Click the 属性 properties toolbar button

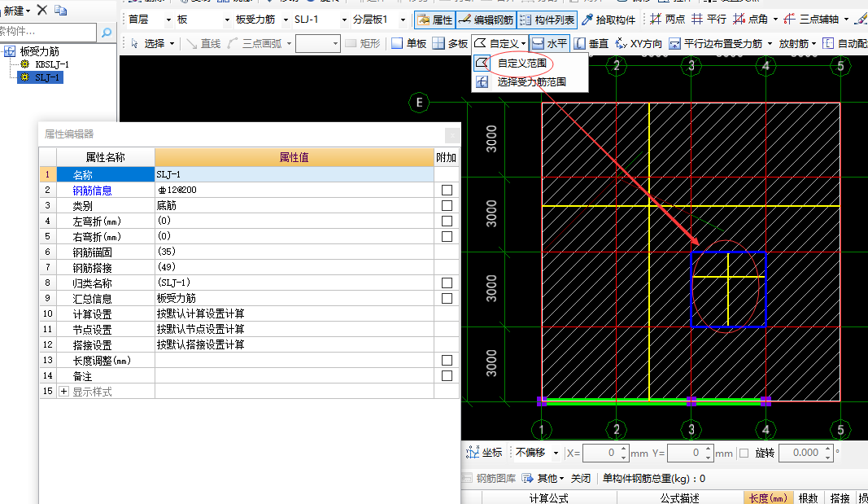[x=434, y=20]
